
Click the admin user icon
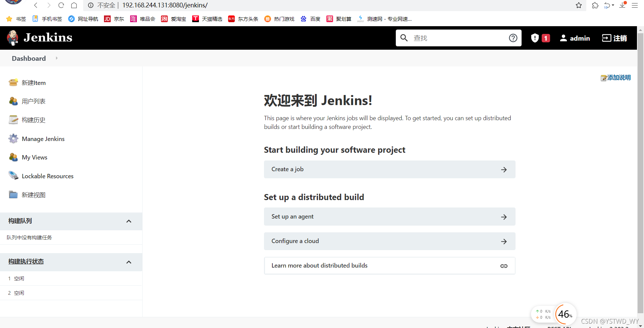(563, 38)
